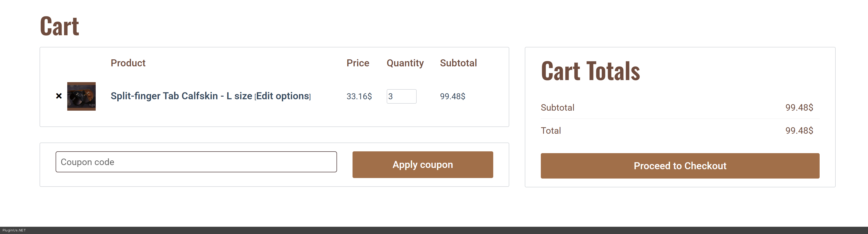Viewport: 868px width, 234px height.
Task: Click the Split-finger Tab product thumbnail
Action: (81, 96)
